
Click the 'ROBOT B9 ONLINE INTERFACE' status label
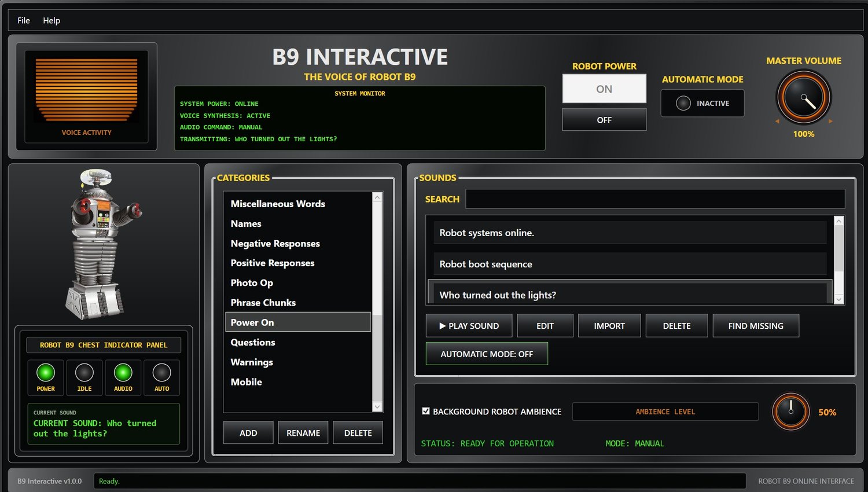(x=806, y=481)
